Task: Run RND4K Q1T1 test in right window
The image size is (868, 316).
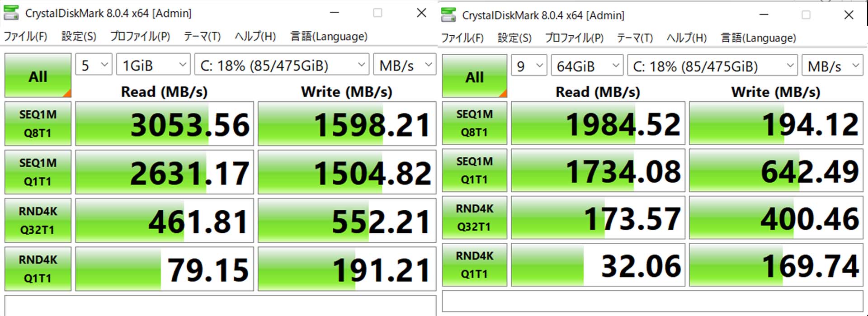Action: (475, 264)
